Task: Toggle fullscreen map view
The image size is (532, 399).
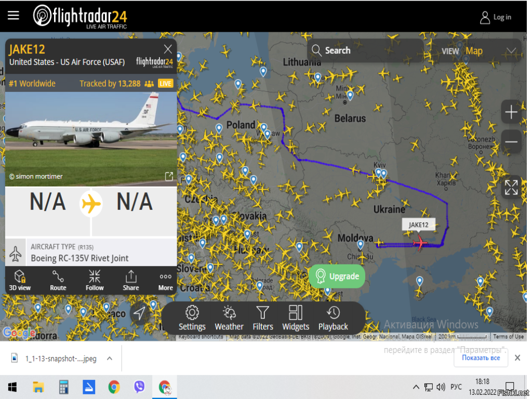Action: (511, 187)
